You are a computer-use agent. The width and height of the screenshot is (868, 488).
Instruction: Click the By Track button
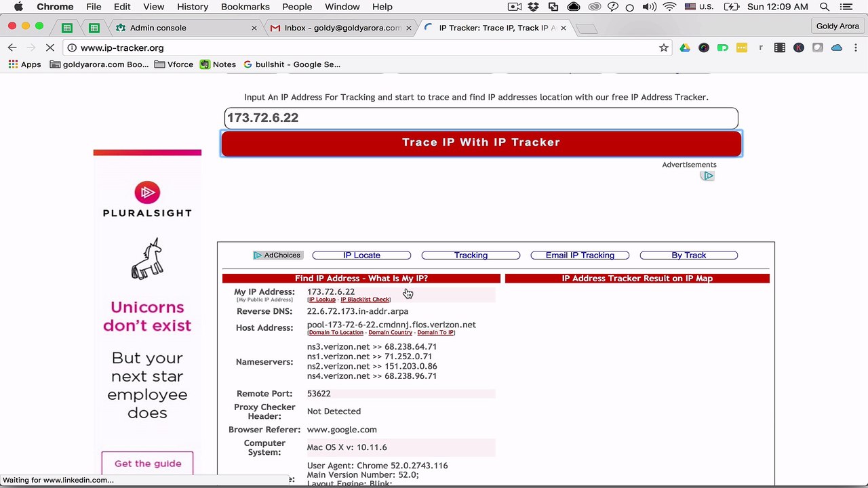[x=688, y=256]
